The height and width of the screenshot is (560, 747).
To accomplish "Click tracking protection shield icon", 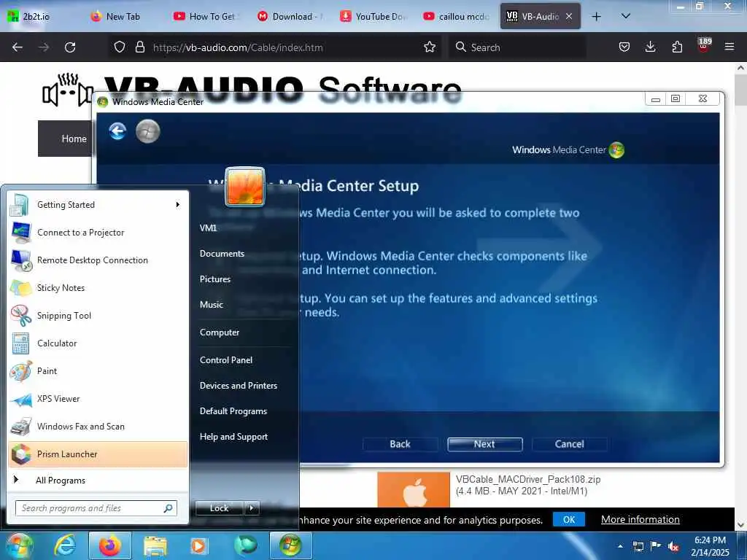I will 120,47.
